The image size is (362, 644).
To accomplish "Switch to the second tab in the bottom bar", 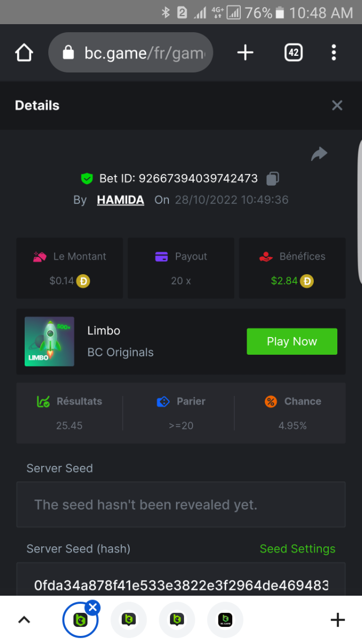I will (x=128, y=620).
